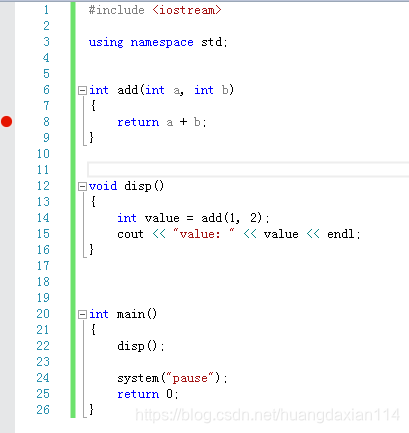This screenshot has width=409, height=433.
Task: Click the 'disp();' call on line 22
Action: pyautogui.click(x=141, y=346)
